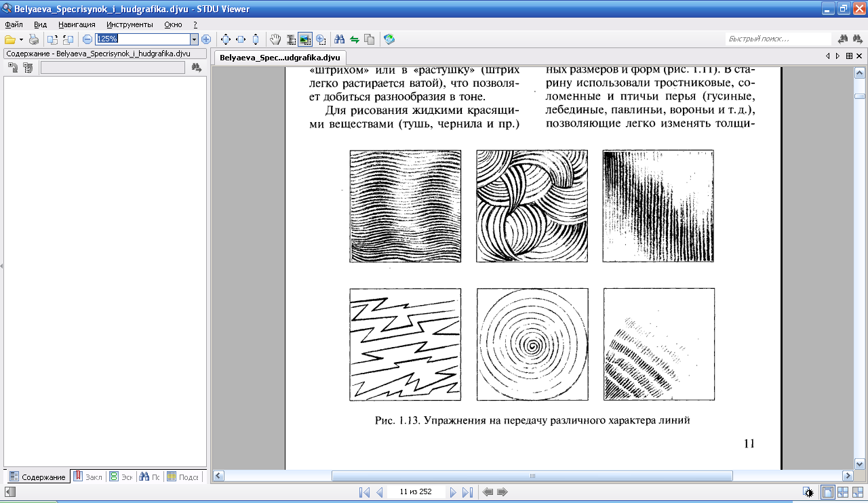
Task: Navigate back to the previous view
Action: pos(488,492)
